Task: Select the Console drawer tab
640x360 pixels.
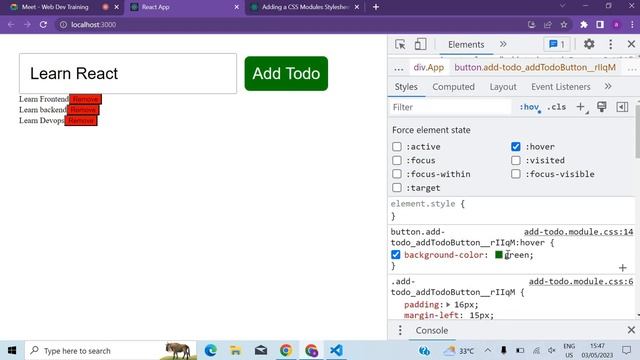Action: click(x=431, y=330)
